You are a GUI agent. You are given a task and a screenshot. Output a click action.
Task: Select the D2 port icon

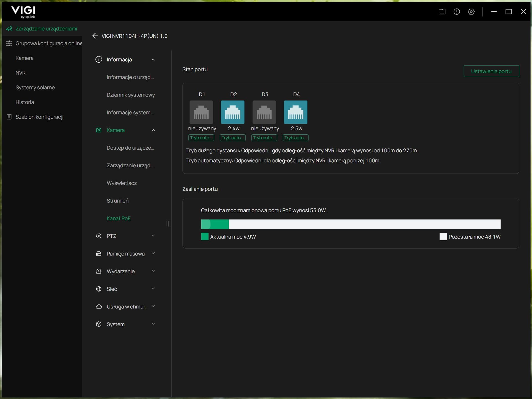[x=233, y=112]
